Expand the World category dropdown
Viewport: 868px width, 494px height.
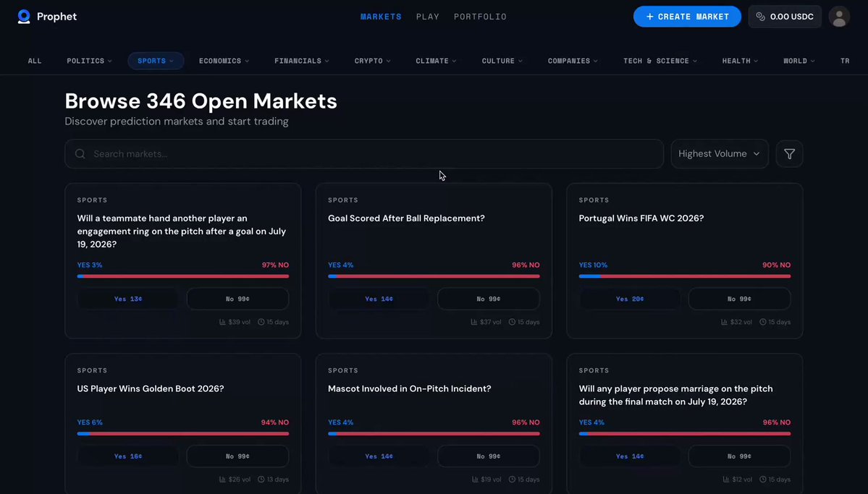click(x=799, y=61)
